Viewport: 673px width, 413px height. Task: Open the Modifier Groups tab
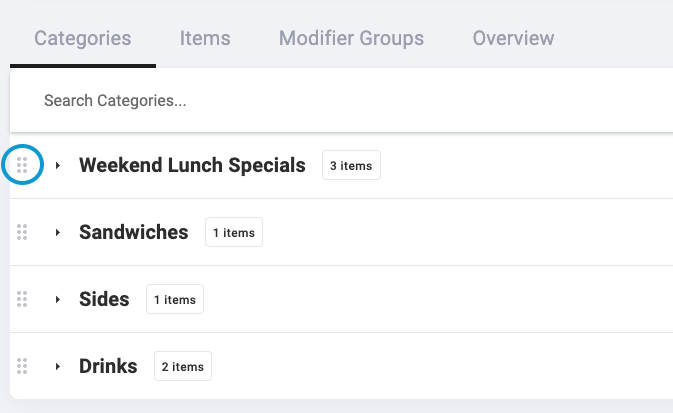click(x=351, y=38)
